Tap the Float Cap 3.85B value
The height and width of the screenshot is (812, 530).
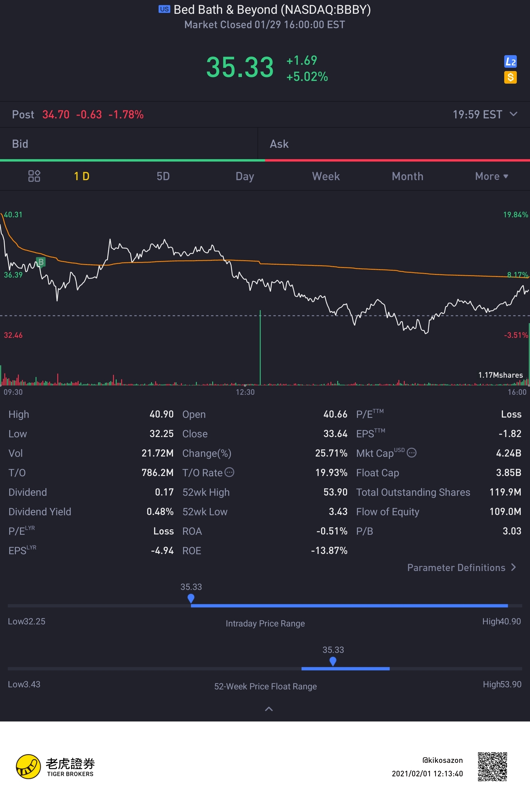click(508, 472)
